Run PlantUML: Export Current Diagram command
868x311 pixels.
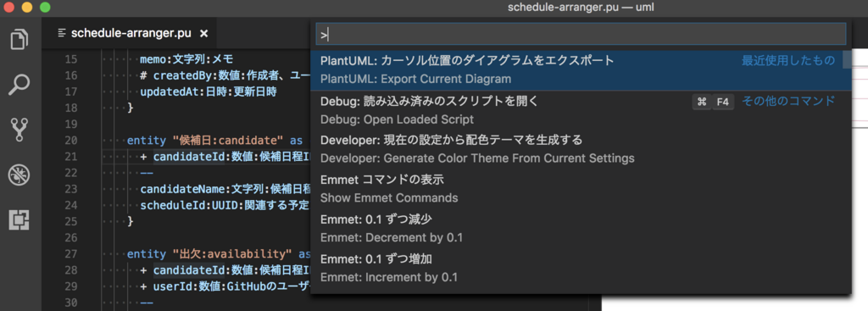pyautogui.click(x=581, y=69)
